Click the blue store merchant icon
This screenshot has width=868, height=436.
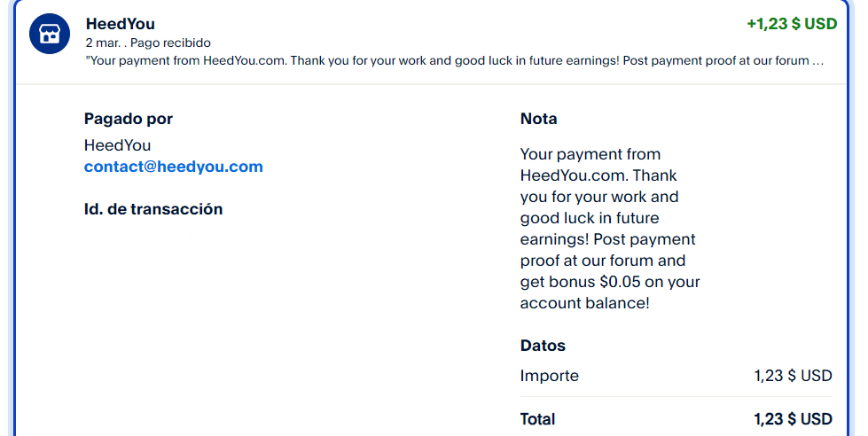click(x=51, y=34)
